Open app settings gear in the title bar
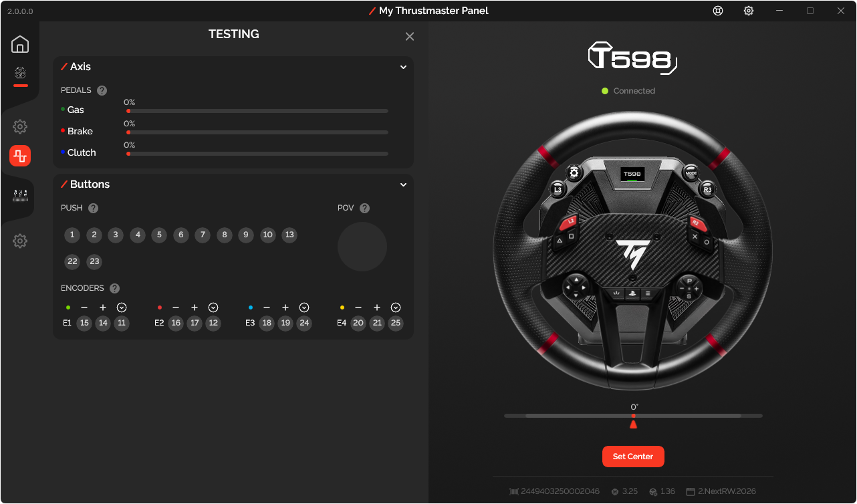Image resolution: width=857 pixels, height=504 pixels. point(749,11)
